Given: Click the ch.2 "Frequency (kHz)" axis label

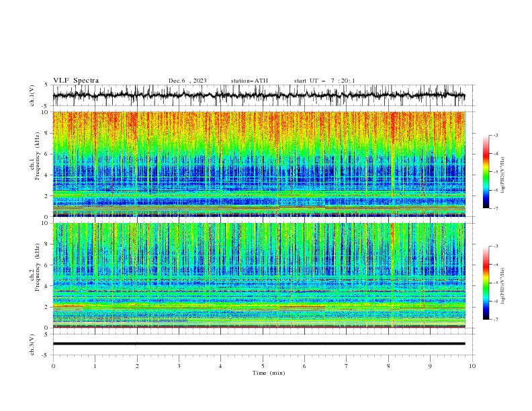Looking at the screenshot, I should [x=38, y=267].
